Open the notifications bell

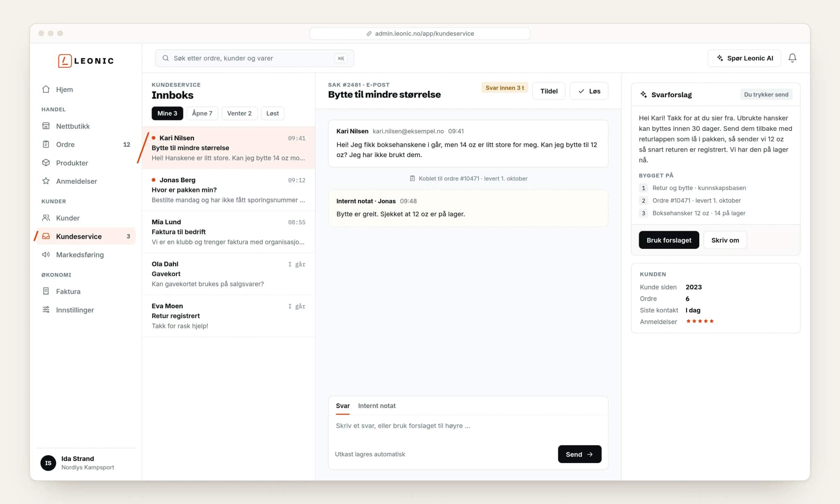pyautogui.click(x=792, y=58)
